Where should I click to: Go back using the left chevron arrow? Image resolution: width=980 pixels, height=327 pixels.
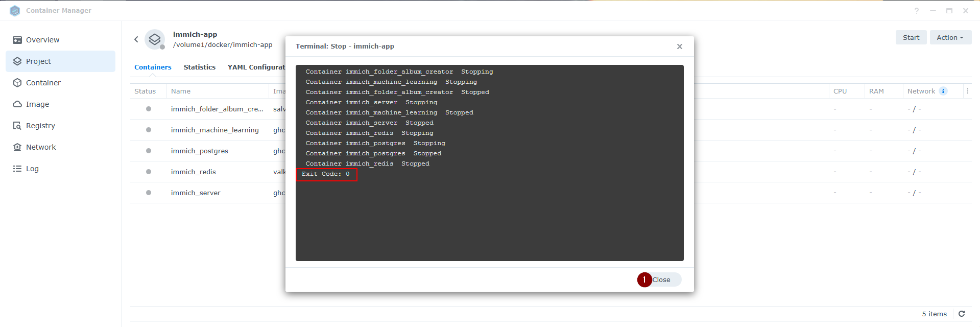point(136,39)
